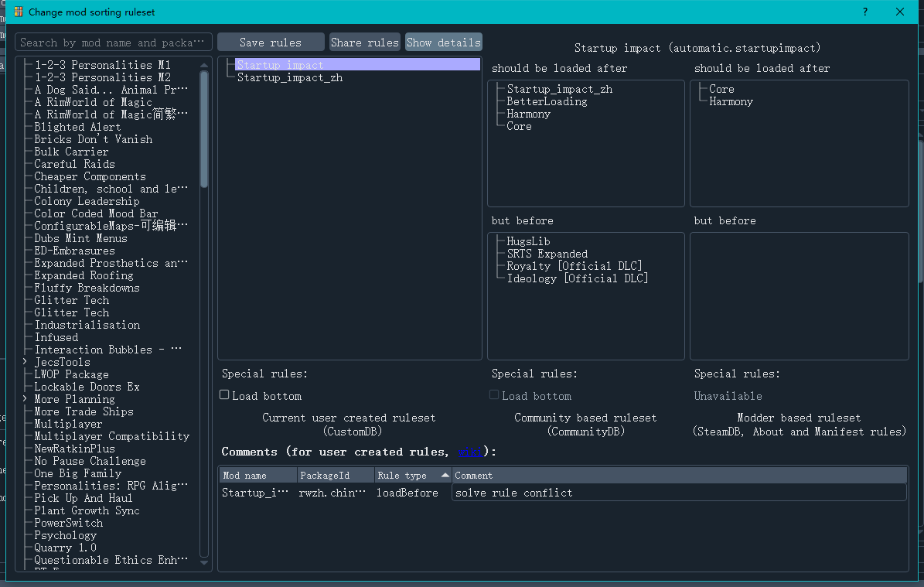The image size is (924, 587).
Task: Expand the More Planning node
Action: click(x=23, y=398)
